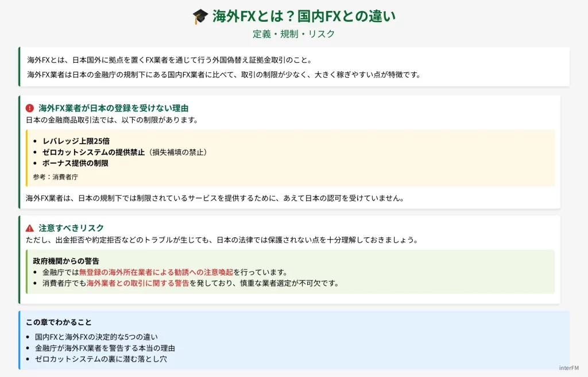Click the red exclamation circle icon
Viewport: 588px width, 377px height.
coord(30,108)
